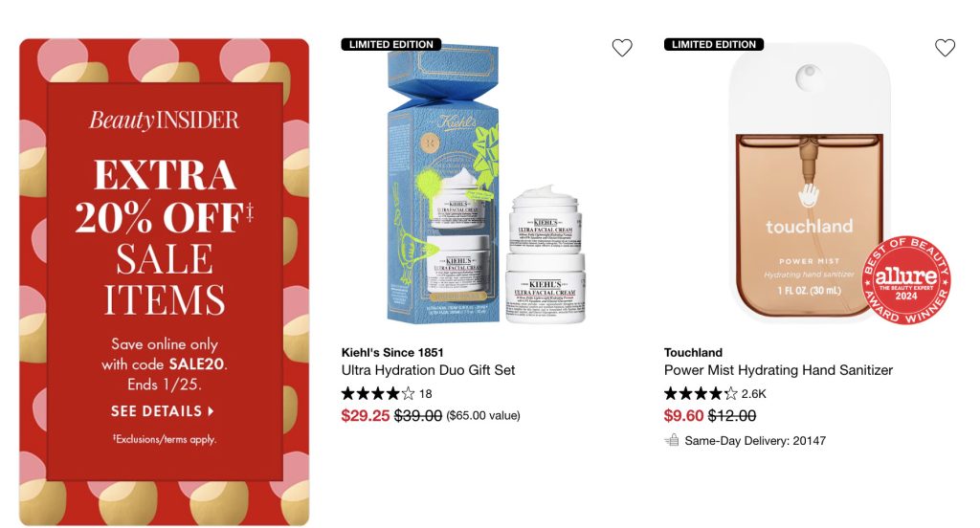Open Ultra Hydration Duo Gift Set title
The image size is (980, 528).
[428, 370]
